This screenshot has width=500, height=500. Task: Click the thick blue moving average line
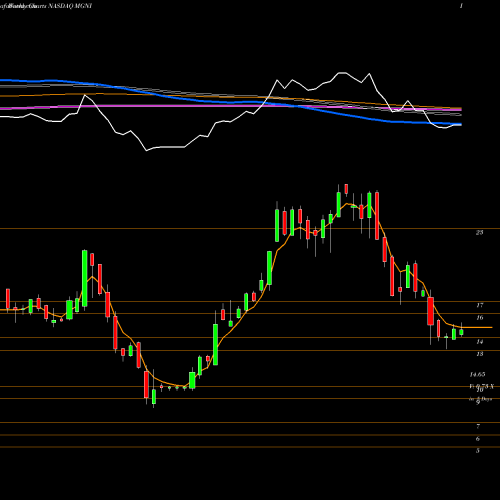pyautogui.click(x=230, y=101)
